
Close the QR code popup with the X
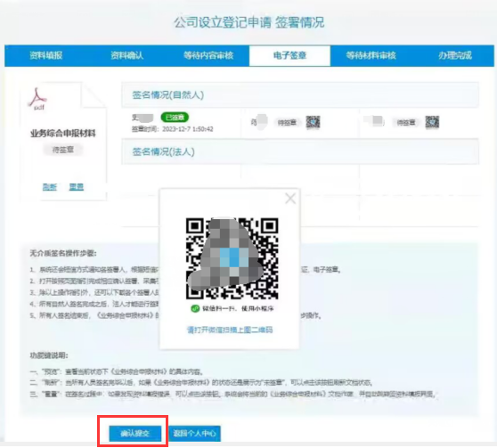[x=290, y=199]
